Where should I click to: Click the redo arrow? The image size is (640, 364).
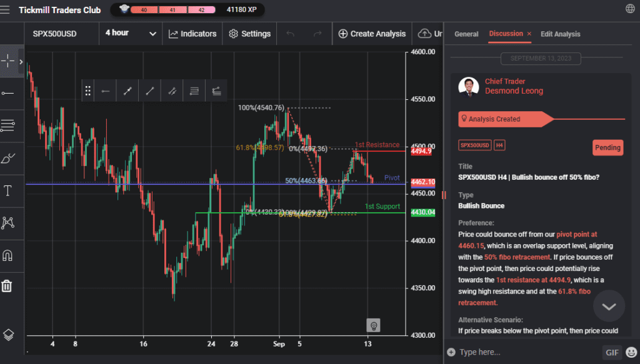pos(317,34)
